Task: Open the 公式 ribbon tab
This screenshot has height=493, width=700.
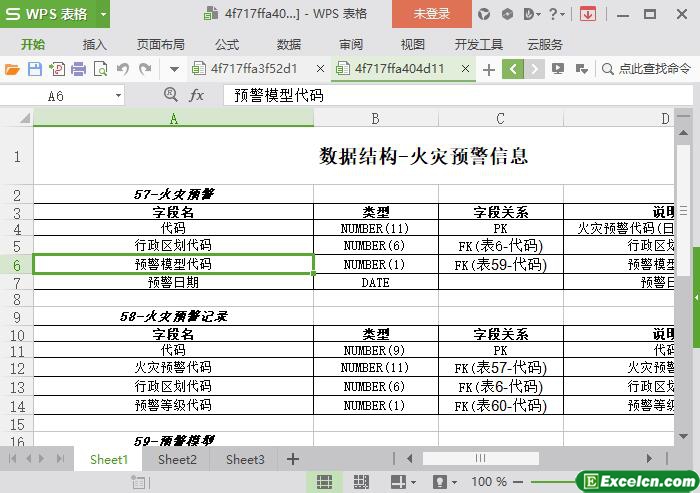Action: 227,45
